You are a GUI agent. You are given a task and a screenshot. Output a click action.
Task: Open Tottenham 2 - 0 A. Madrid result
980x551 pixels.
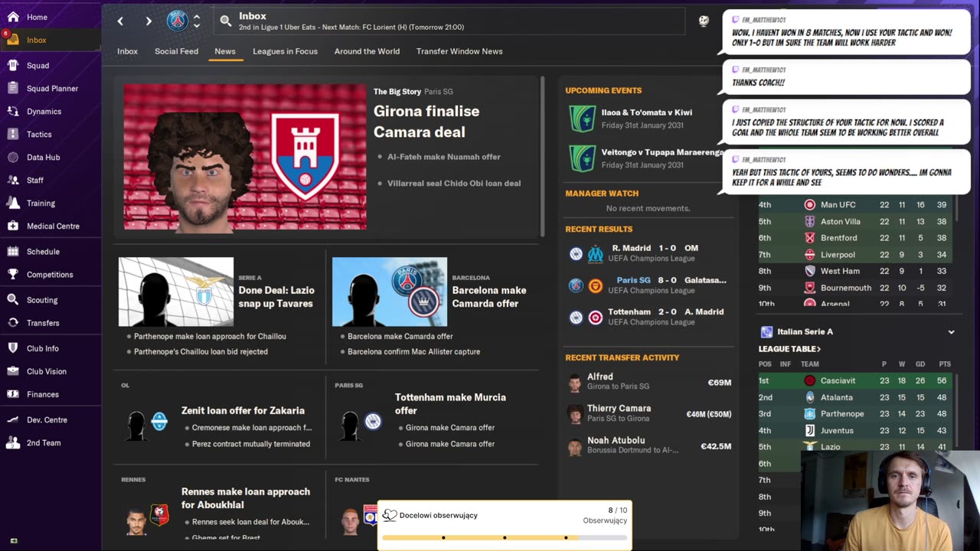[x=648, y=317]
